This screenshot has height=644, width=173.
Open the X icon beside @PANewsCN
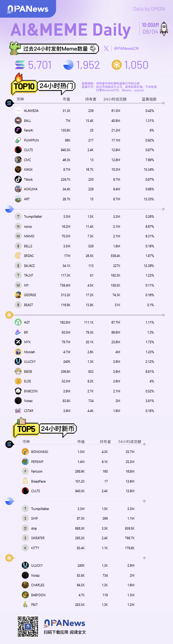click(x=106, y=48)
